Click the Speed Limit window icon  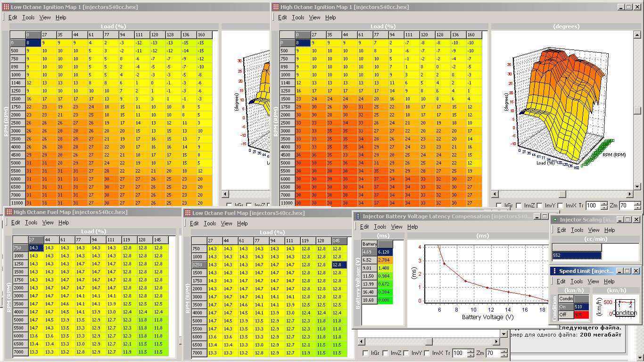click(x=554, y=271)
